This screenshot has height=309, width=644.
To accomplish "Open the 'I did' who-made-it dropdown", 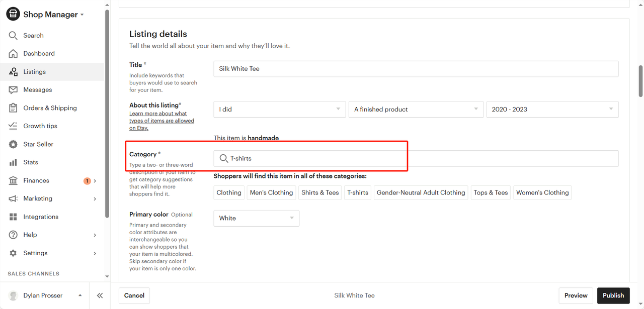I will (279, 110).
